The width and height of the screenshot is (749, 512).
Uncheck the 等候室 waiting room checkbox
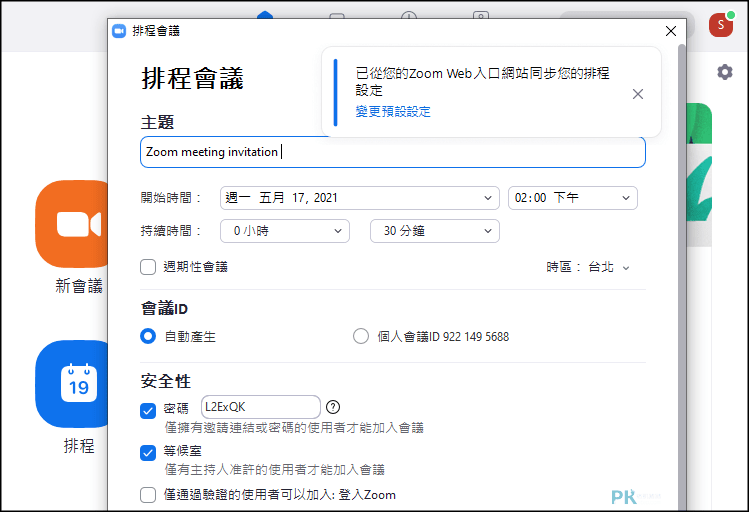click(148, 453)
